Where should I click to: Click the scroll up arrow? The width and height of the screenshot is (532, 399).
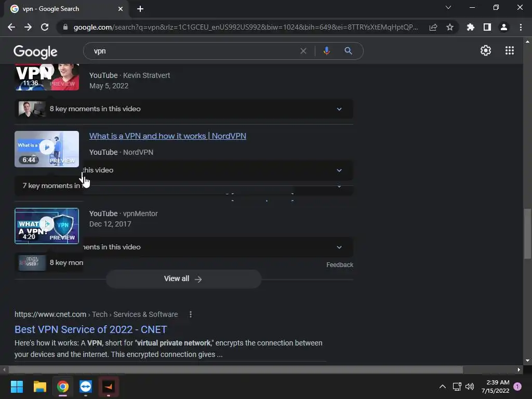pyautogui.click(x=527, y=42)
